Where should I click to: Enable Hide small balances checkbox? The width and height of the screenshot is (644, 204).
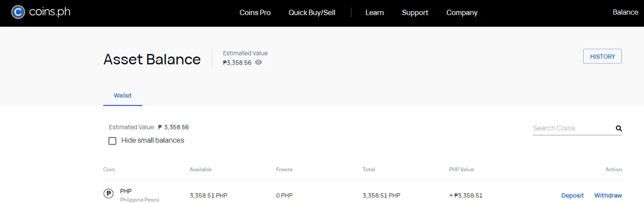tap(113, 141)
